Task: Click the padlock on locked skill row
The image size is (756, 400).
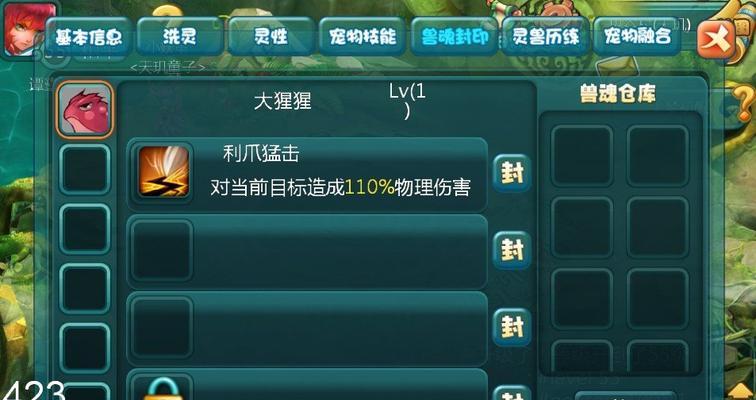Action: (162, 389)
